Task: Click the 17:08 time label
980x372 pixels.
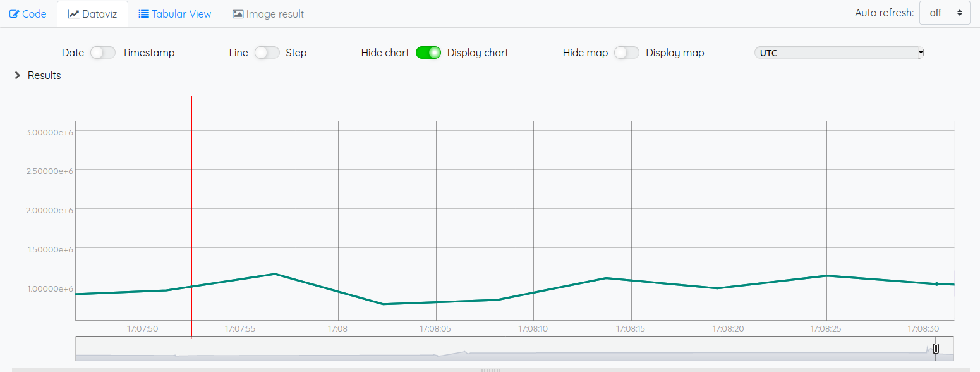Action: (338, 329)
